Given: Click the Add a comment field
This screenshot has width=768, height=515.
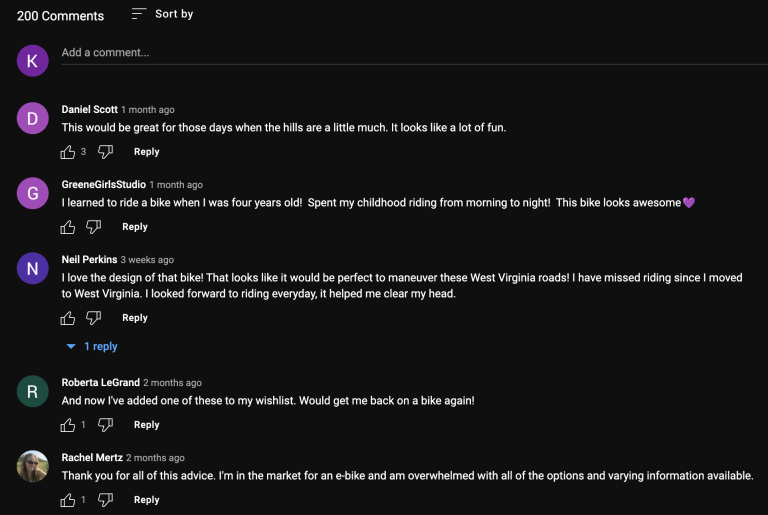Looking at the screenshot, I should [x=414, y=53].
